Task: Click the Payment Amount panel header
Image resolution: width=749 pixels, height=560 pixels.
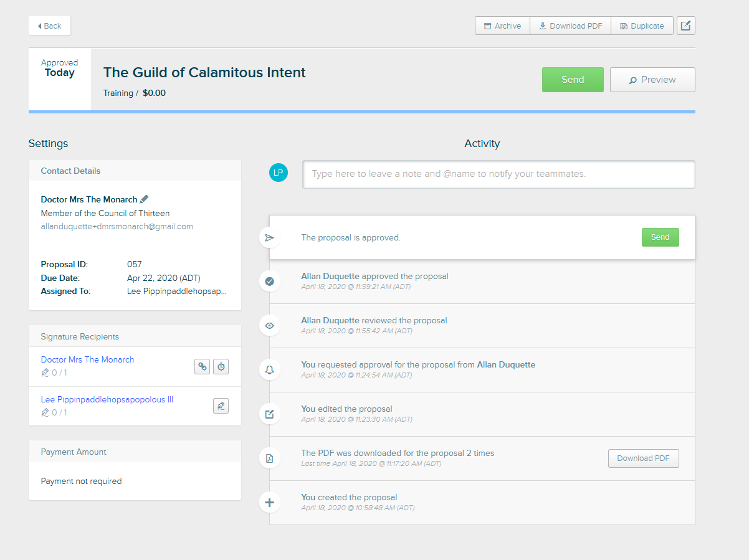Action: [135, 452]
